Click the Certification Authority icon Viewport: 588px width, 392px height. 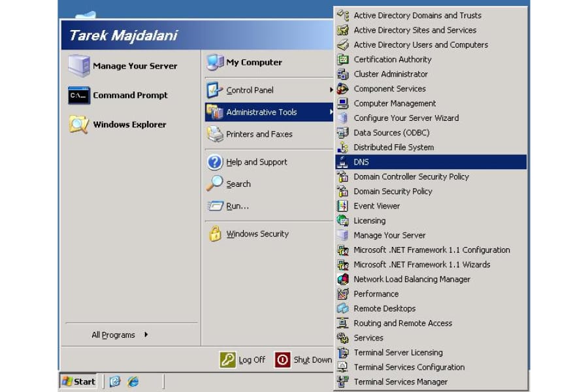click(342, 59)
